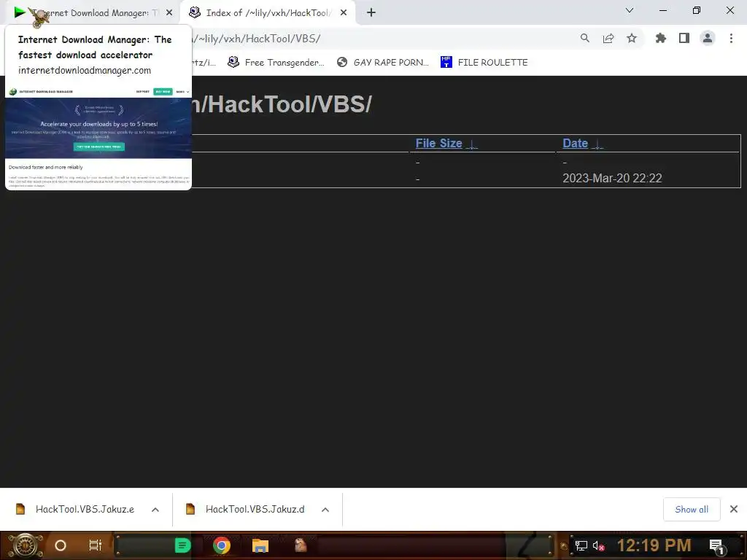Open the steampunk Start button
Viewport: 747px width, 560px height.
(x=25, y=545)
